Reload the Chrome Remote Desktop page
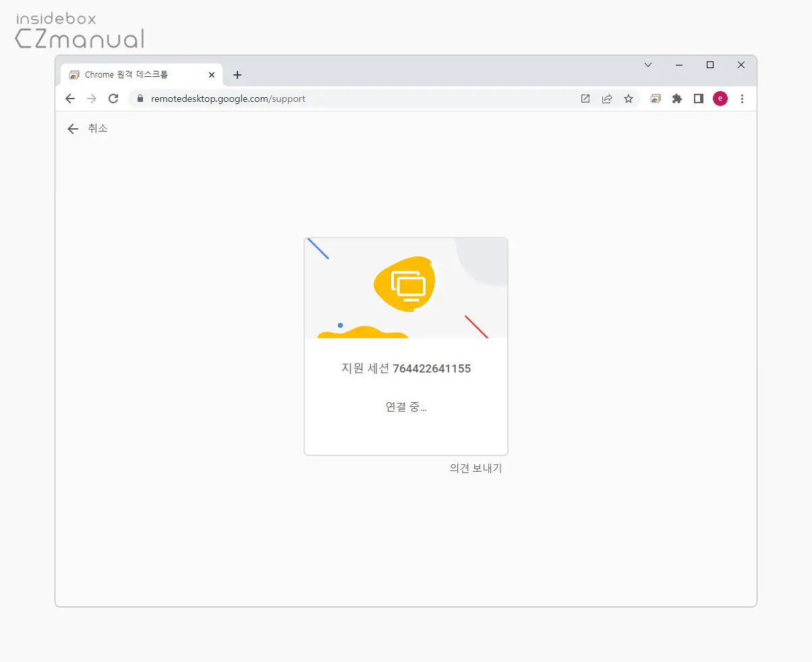The width and height of the screenshot is (812, 662). tap(113, 99)
